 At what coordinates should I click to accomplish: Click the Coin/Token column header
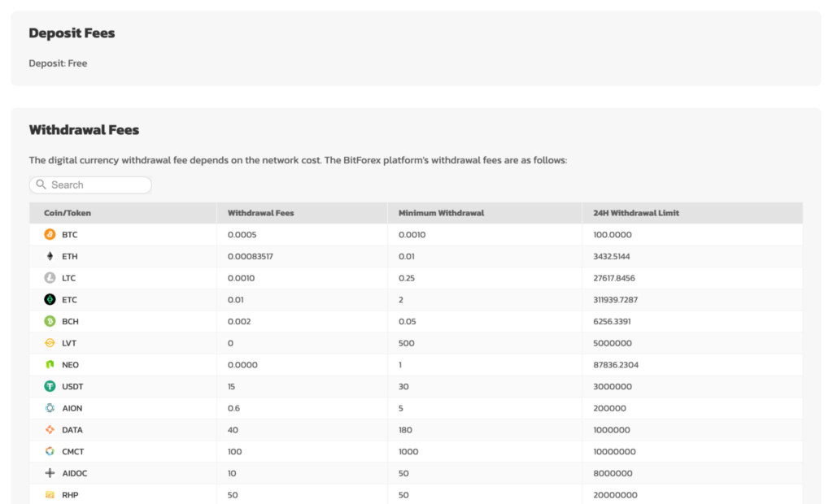(68, 213)
